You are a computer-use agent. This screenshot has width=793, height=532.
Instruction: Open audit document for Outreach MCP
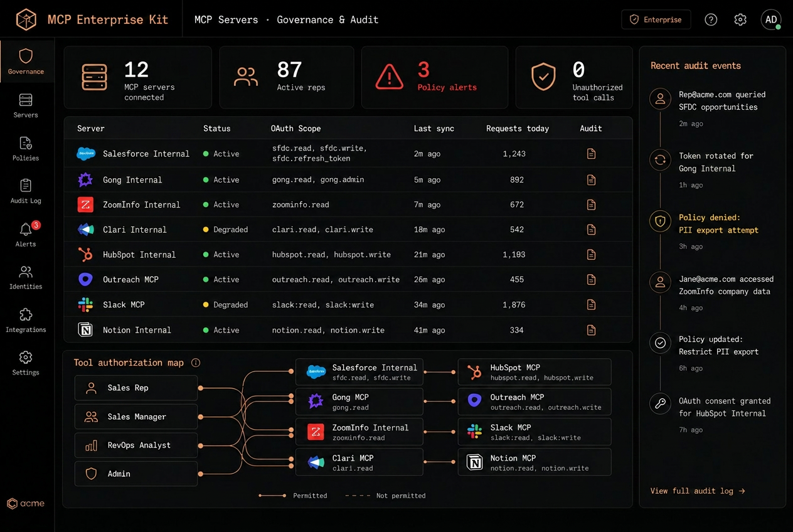tap(591, 280)
